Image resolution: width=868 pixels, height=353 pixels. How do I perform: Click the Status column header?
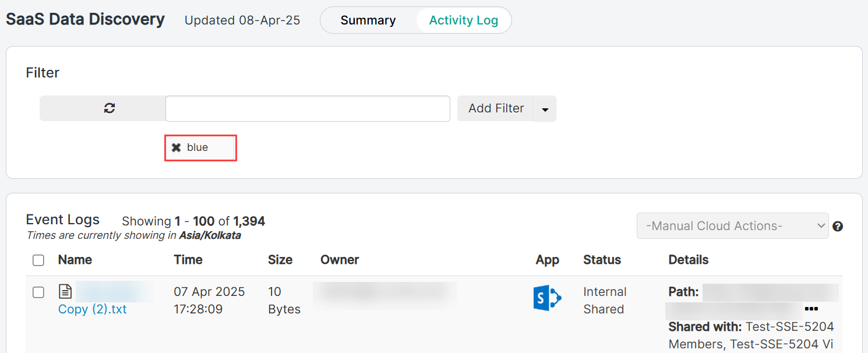(602, 260)
